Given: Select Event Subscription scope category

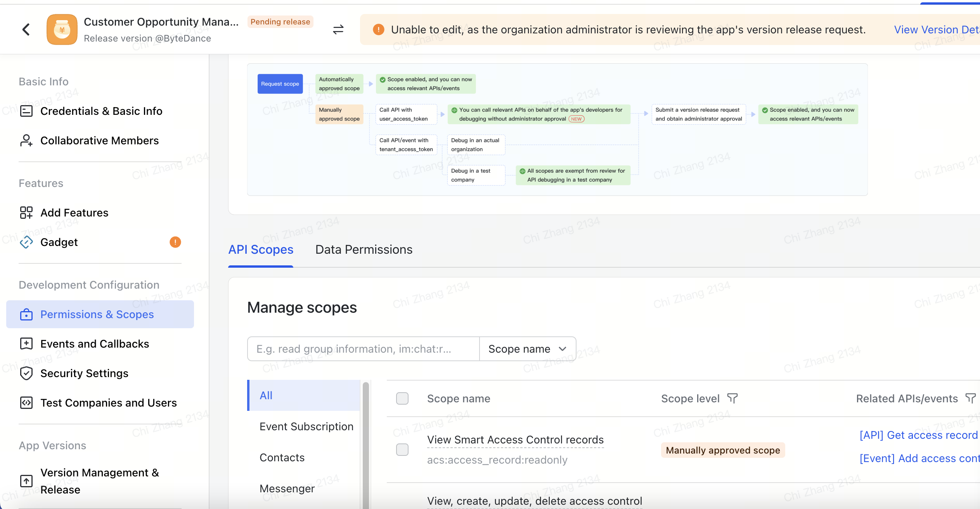Looking at the screenshot, I should click(x=306, y=426).
